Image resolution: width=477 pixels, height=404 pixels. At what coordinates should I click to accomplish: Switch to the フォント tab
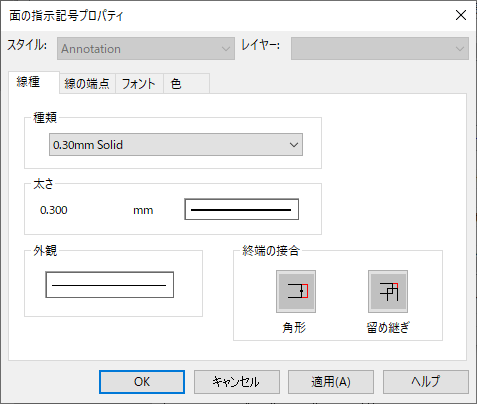click(139, 83)
